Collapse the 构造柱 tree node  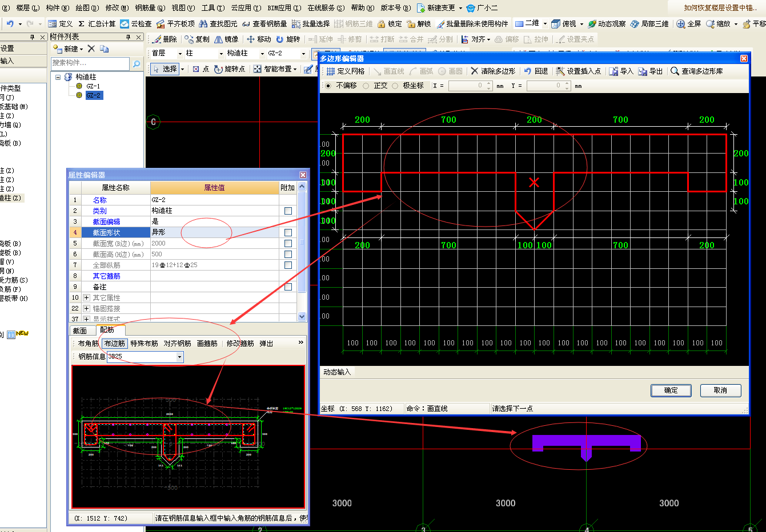(58, 77)
